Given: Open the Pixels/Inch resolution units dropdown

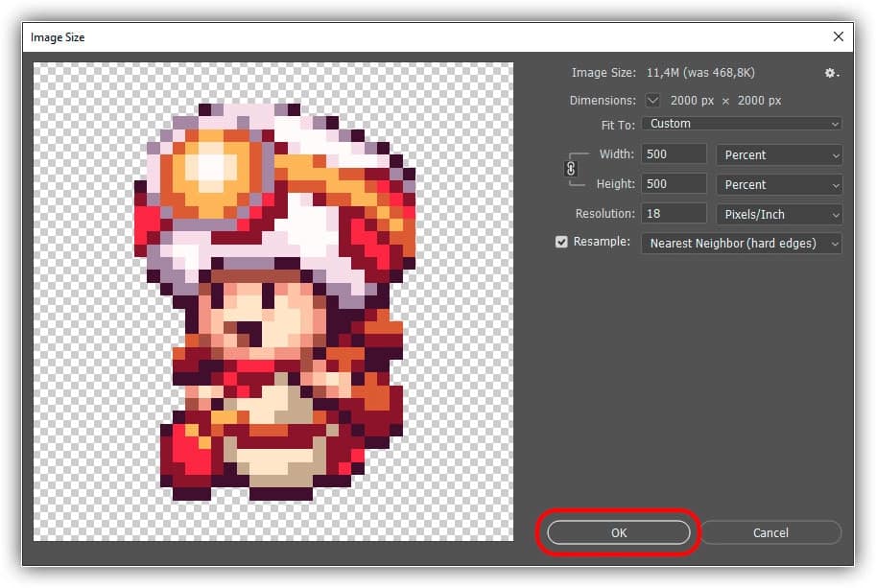Looking at the screenshot, I should click(x=779, y=215).
